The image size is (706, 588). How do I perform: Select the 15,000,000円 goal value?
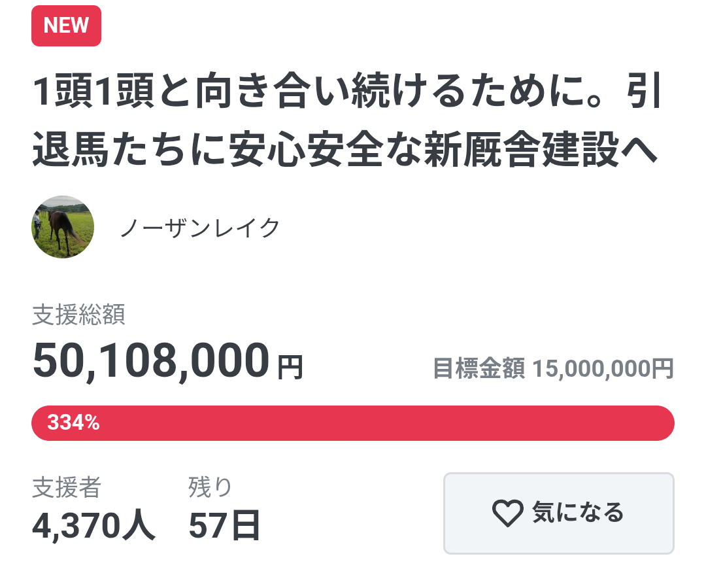(x=602, y=370)
